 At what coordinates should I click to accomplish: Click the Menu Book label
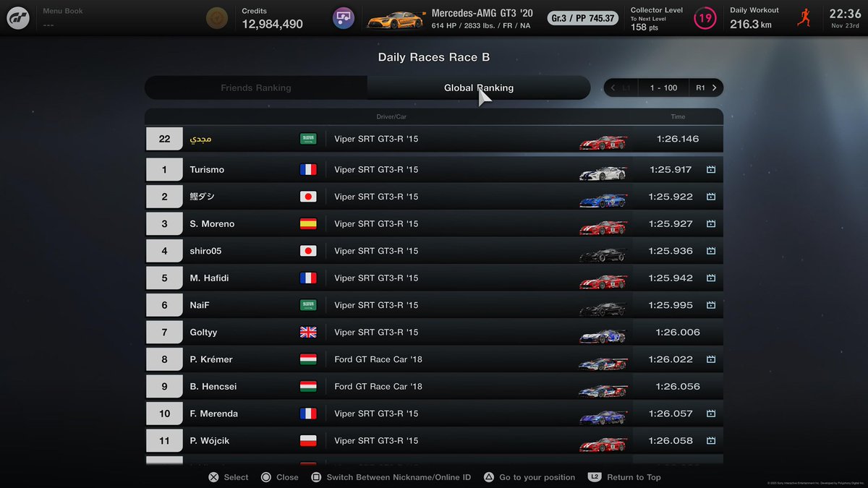point(61,12)
